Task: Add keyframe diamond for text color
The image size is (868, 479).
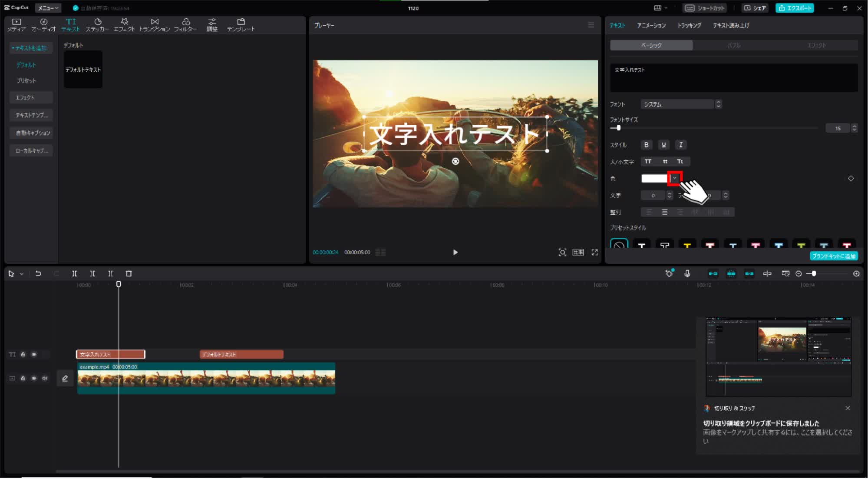Action: coord(851,179)
